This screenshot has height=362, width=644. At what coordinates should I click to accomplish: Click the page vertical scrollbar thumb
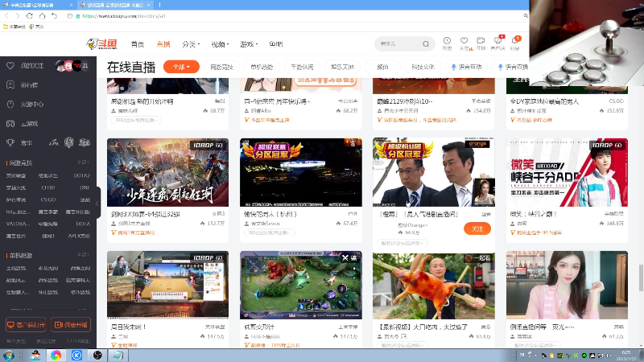(641, 277)
